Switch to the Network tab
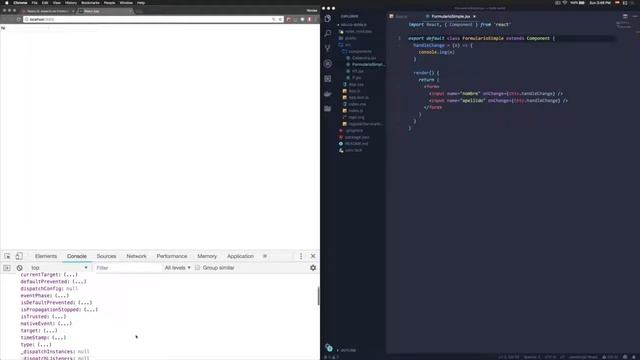The width and height of the screenshot is (640, 360). (x=136, y=256)
